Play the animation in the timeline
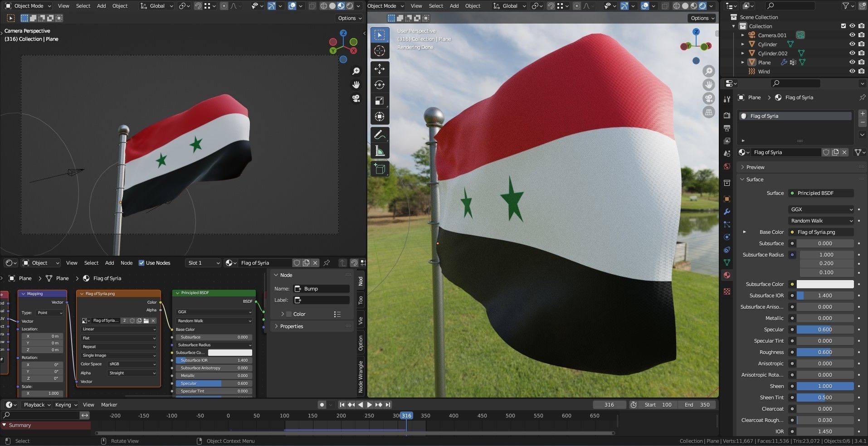Viewport: 868px width, 446px height. 369,405
